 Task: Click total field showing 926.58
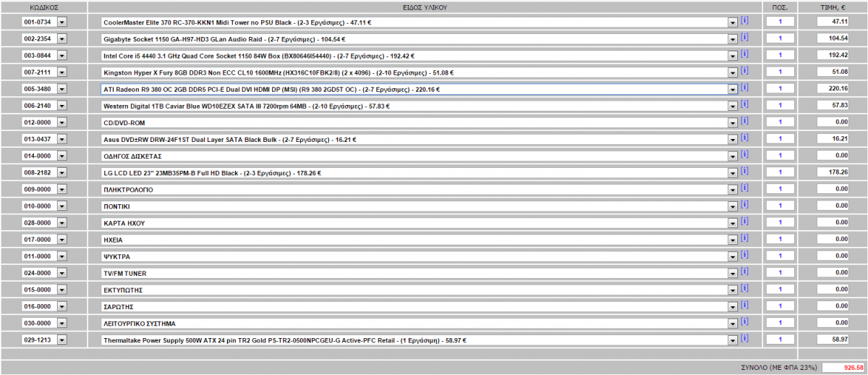[x=843, y=368]
